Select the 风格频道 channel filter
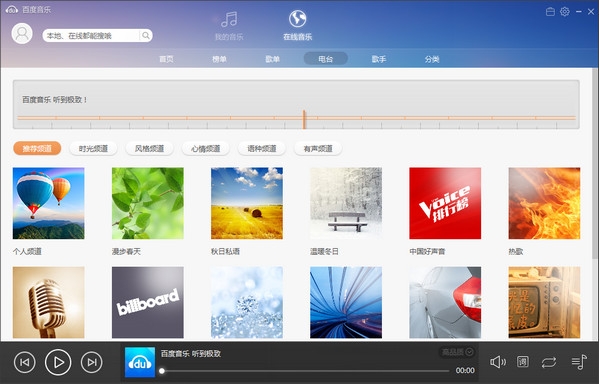Screen dimensions: 599x384 click(149, 148)
